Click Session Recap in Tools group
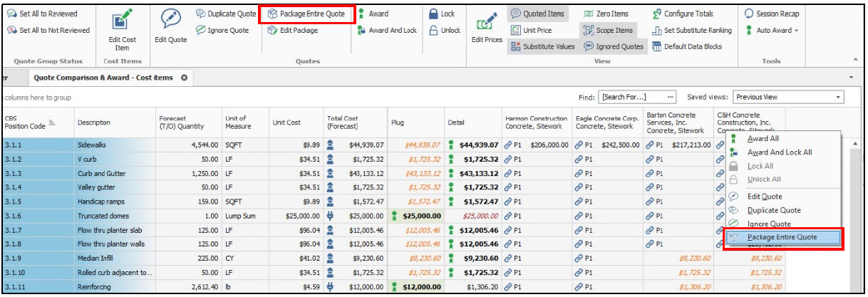This screenshot has height=297, width=868. click(772, 14)
